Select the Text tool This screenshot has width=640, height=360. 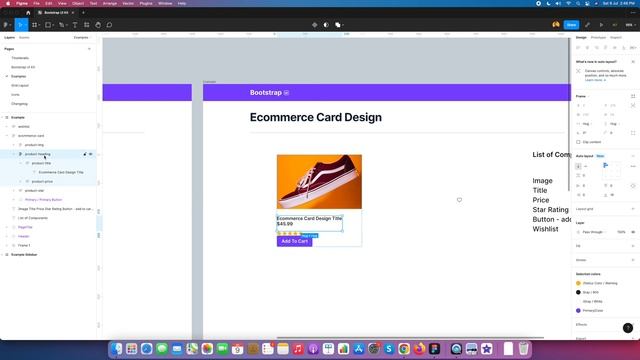pos(75,25)
